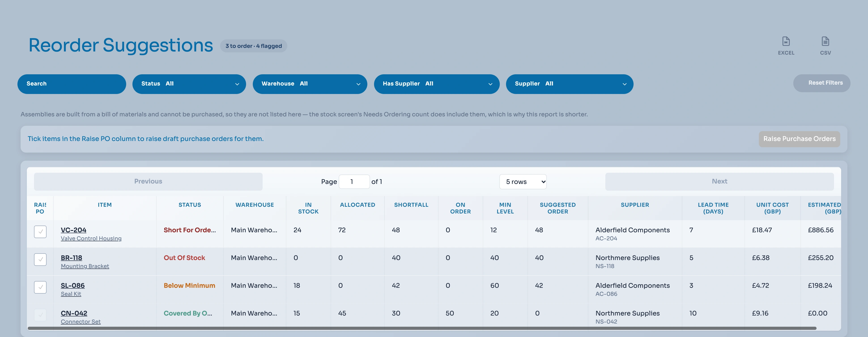This screenshot has width=868, height=337.
Task: Go to the Previous page
Action: pyautogui.click(x=148, y=181)
